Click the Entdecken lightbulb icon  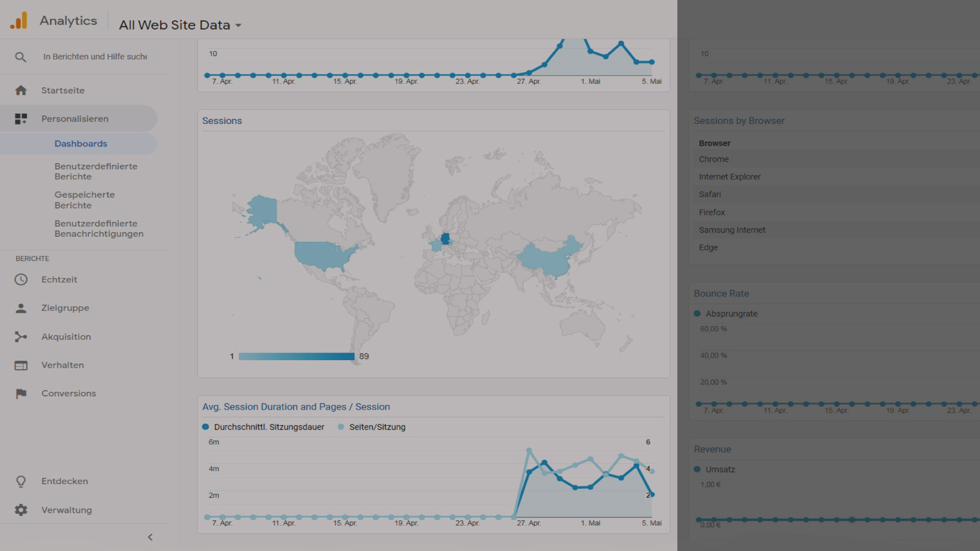pyautogui.click(x=21, y=482)
